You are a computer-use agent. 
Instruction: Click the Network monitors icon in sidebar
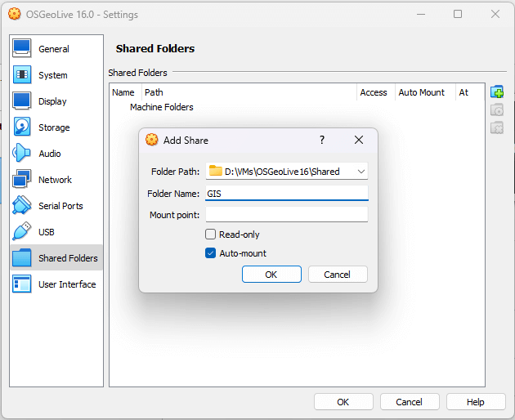click(22, 179)
